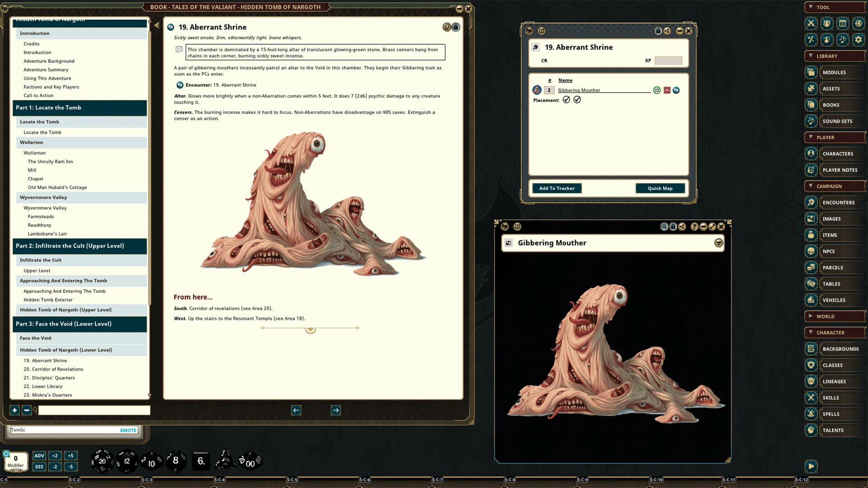Screen dimensions: 868x488
Task: Open the Modules library icon
Action: click(811, 72)
